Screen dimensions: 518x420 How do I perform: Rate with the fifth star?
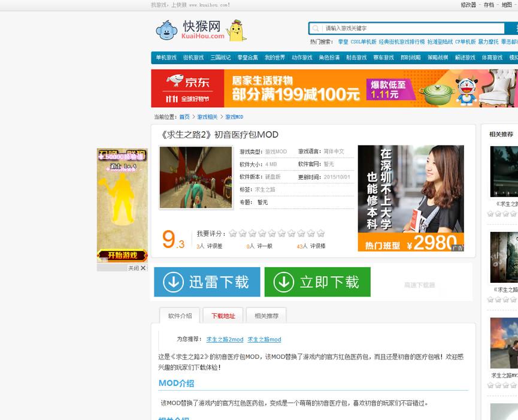tap(272, 234)
